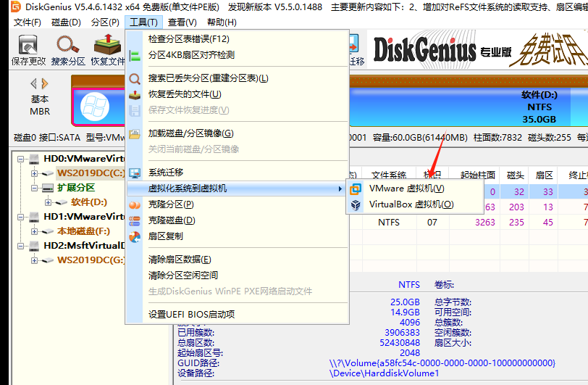Click the next disk right arrow
This screenshot has height=385, width=588.
point(45,83)
